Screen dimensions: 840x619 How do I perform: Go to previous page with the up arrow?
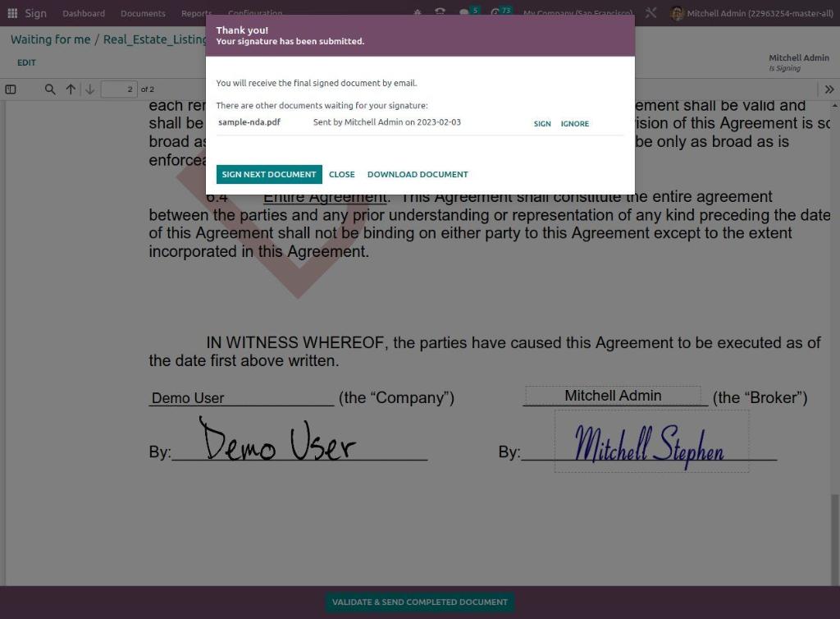pos(71,89)
